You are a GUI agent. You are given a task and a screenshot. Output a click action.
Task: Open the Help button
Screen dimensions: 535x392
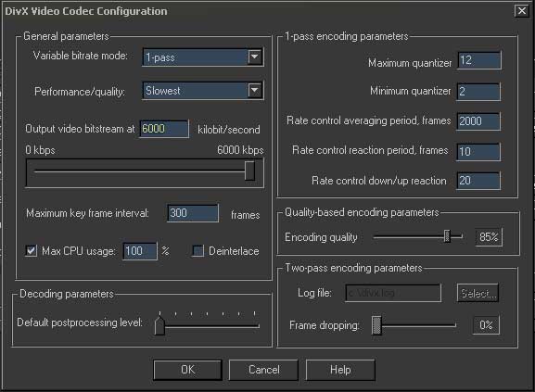[340, 370]
